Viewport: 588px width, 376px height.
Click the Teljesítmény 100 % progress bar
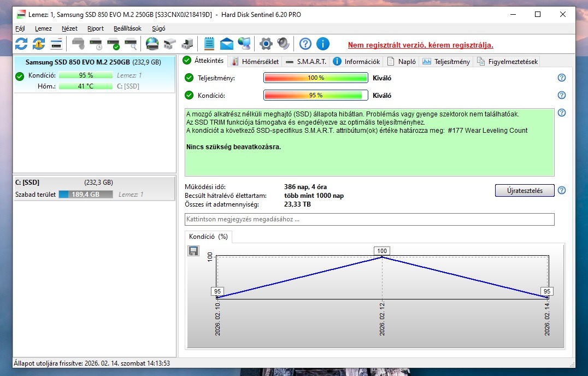pos(316,78)
